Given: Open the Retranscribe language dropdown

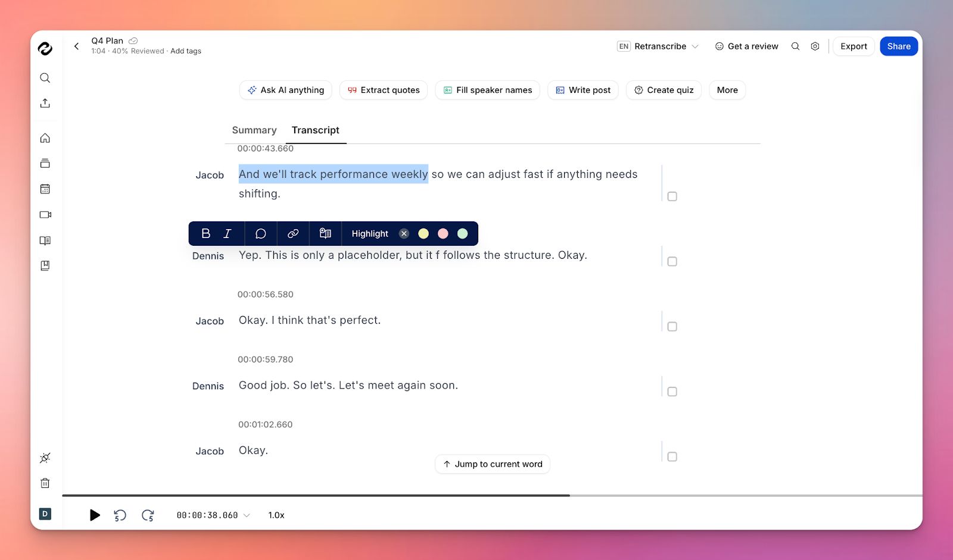Looking at the screenshot, I should tap(694, 46).
